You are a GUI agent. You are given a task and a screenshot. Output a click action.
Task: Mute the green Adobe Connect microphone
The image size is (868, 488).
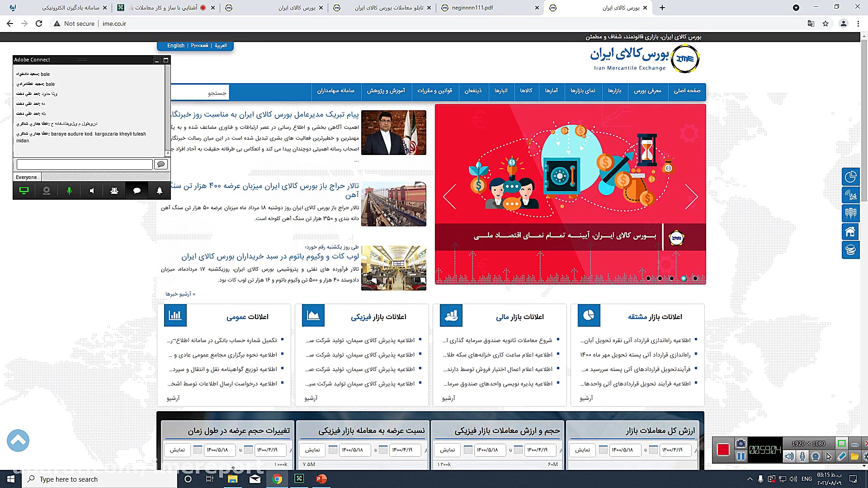tap(69, 191)
